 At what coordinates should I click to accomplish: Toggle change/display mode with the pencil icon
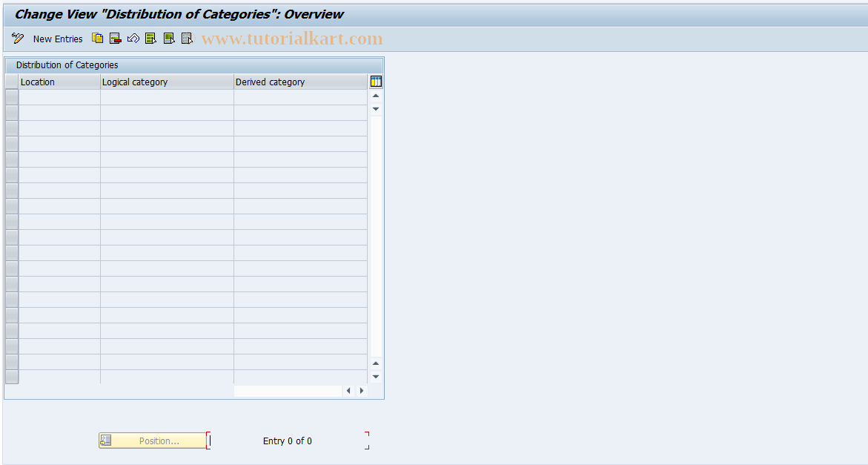[17, 38]
